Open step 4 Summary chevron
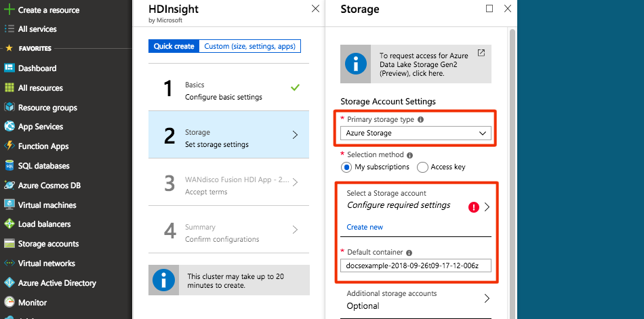This screenshot has width=644, height=319. click(x=295, y=230)
